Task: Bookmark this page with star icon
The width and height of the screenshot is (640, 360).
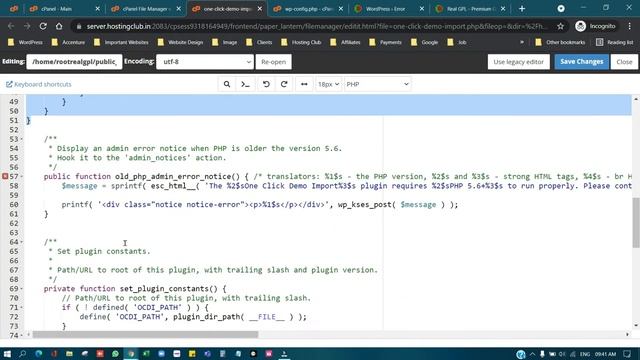Action: (x=560, y=26)
